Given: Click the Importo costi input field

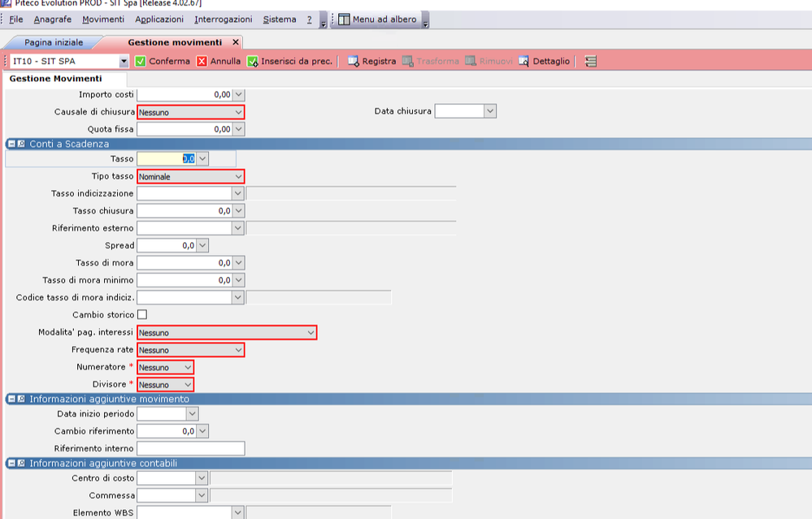Looking at the screenshot, I should 185,94.
